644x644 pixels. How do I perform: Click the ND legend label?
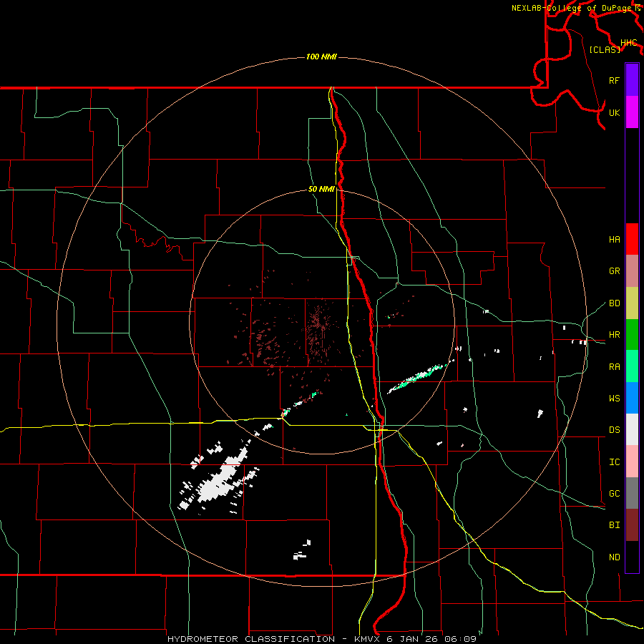(614, 557)
